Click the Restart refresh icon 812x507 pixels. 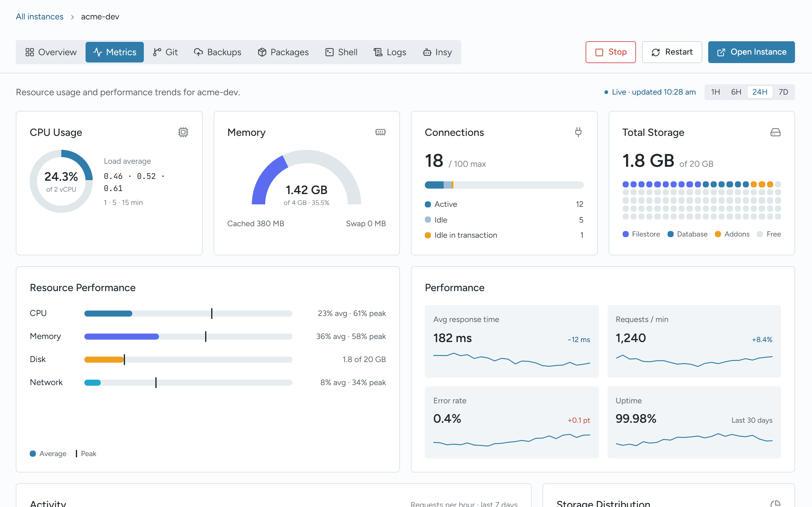click(656, 52)
